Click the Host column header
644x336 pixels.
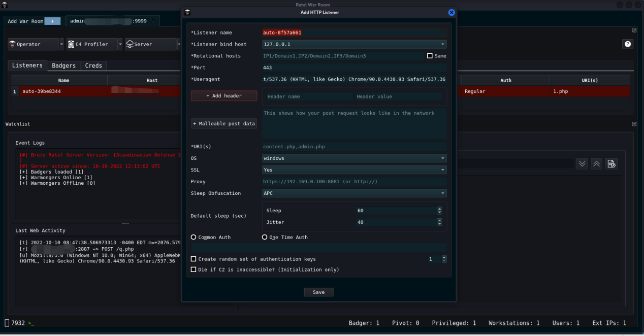(x=152, y=80)
